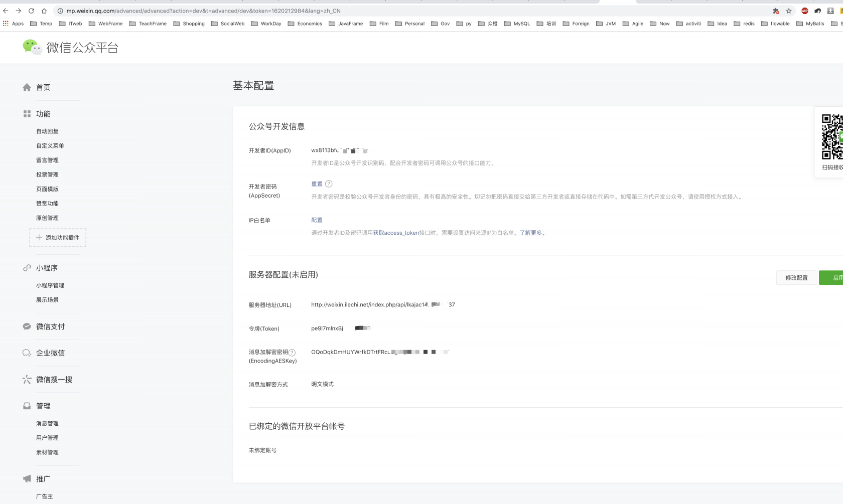
Task: Open the 获取access_token link
Action: pyautogui.click(x=396, y=233)
